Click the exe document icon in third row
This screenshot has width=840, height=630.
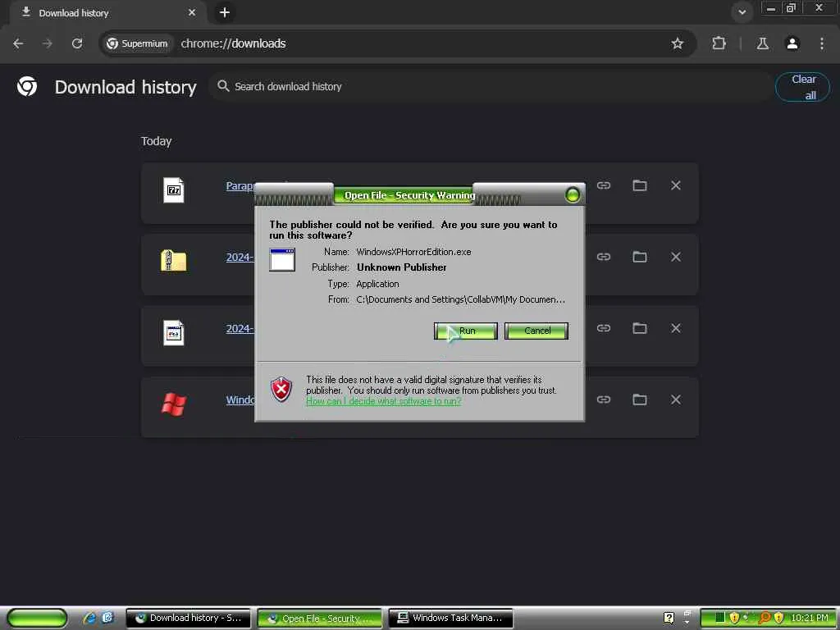(x=174, y=333)
